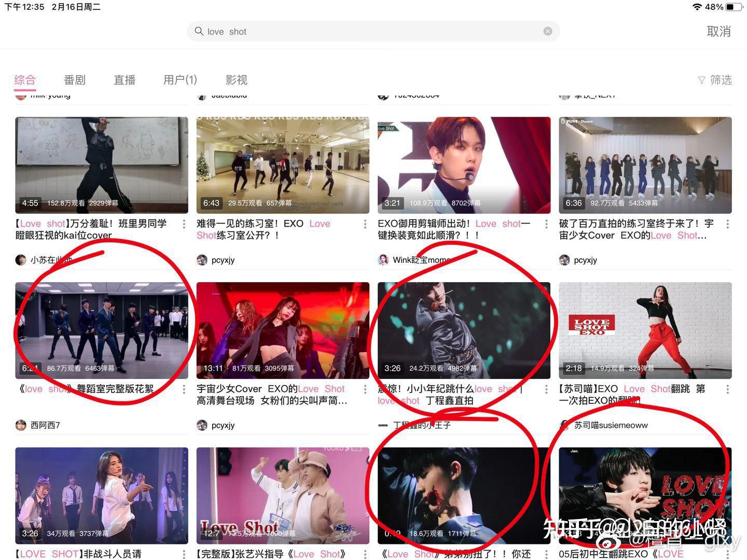Open more options for 05后初中生翻跳EXO video

727,554
